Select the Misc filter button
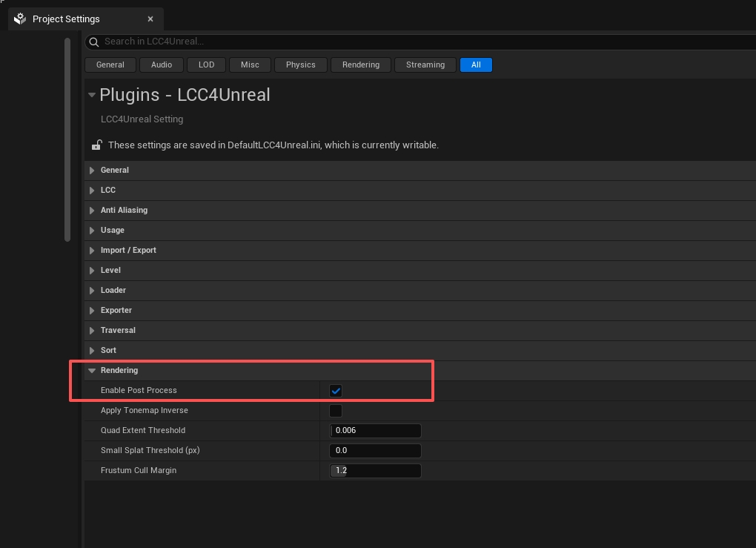756x548 pixels. [x=250, y=65]
